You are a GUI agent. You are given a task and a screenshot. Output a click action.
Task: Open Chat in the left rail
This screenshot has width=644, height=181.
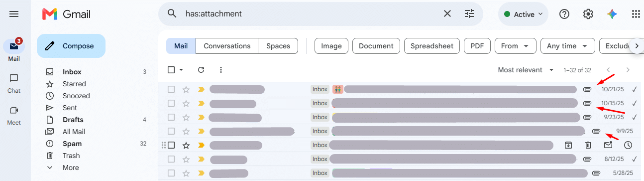[14, 83]
